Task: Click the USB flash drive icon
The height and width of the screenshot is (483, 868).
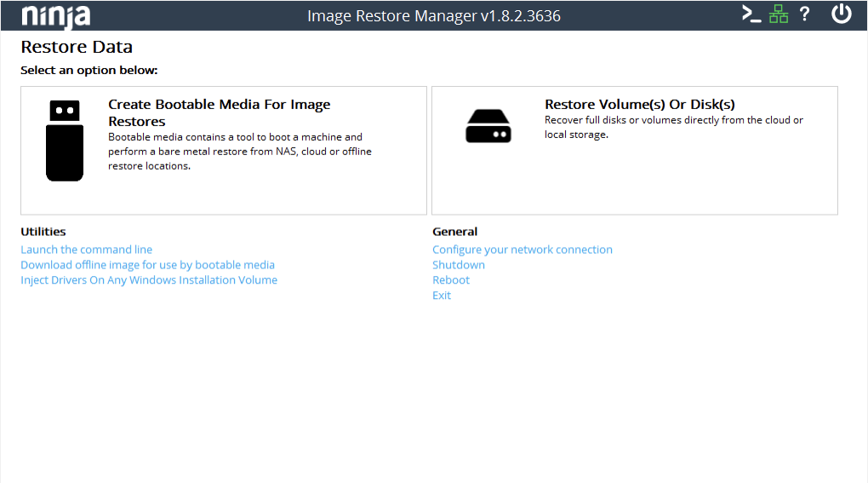Action: click(65, 141)
